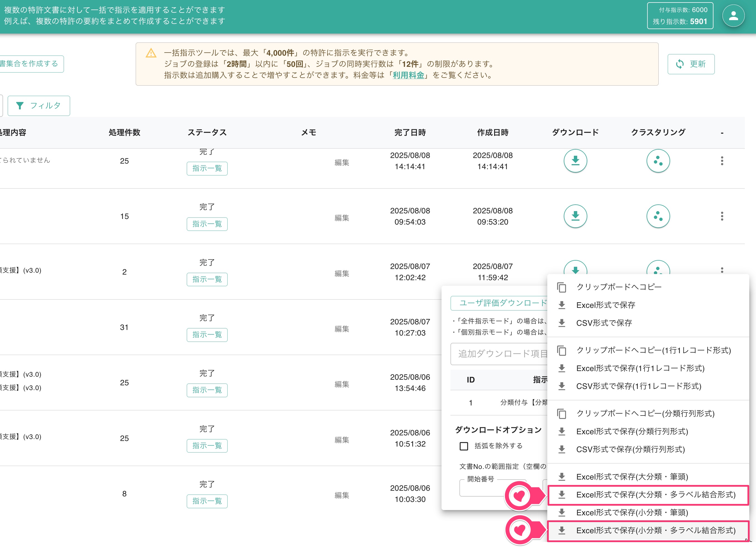Open clustering for job completed 09:54:03
The height and width of the screenshot is (557, 756).
pyautogui.click(x=658, y=216)
